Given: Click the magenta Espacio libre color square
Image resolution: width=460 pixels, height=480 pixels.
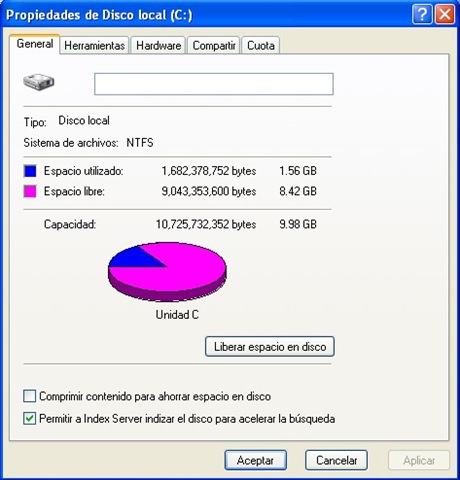Looking at the screenshot, I should [30, 192].
